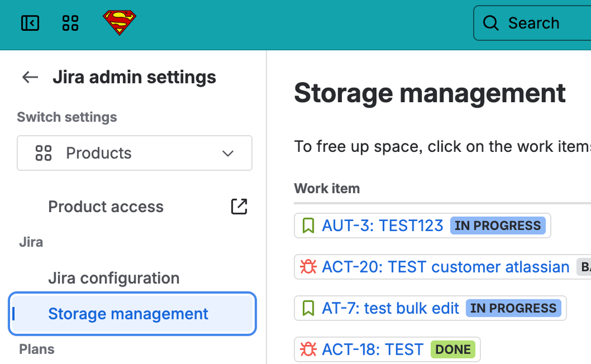The width and height of the screenshot is (591, 364).
Task: Open the AUT-3: TEST123 work item link
Action: tap(382, 226)
